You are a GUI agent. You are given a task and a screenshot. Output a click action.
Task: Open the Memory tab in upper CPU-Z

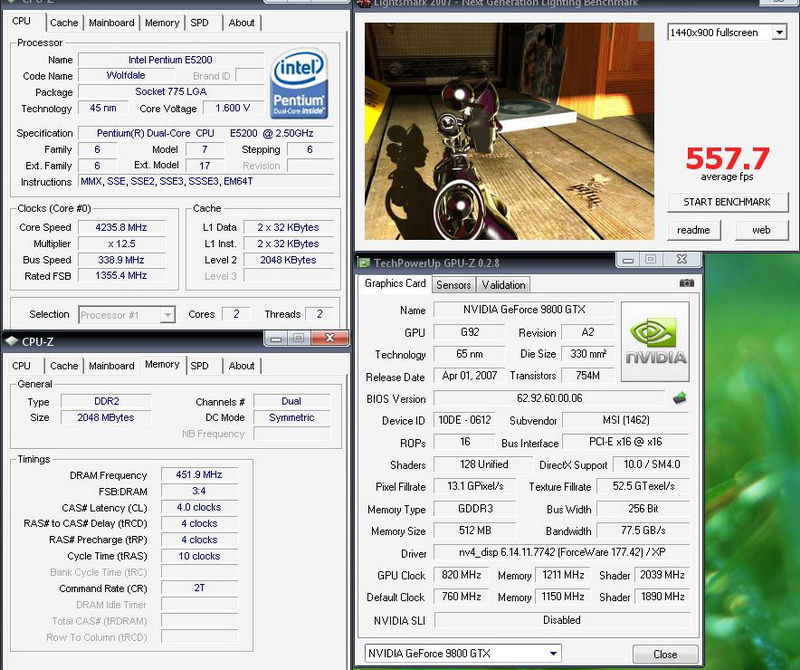[x=162, y=23]
